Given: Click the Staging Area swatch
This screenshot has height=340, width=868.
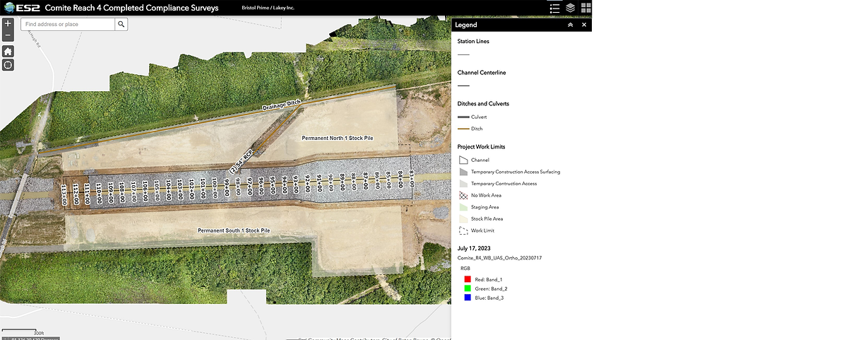Looking at the screenshot, I should pyautogui.click(x=463, y=207).
